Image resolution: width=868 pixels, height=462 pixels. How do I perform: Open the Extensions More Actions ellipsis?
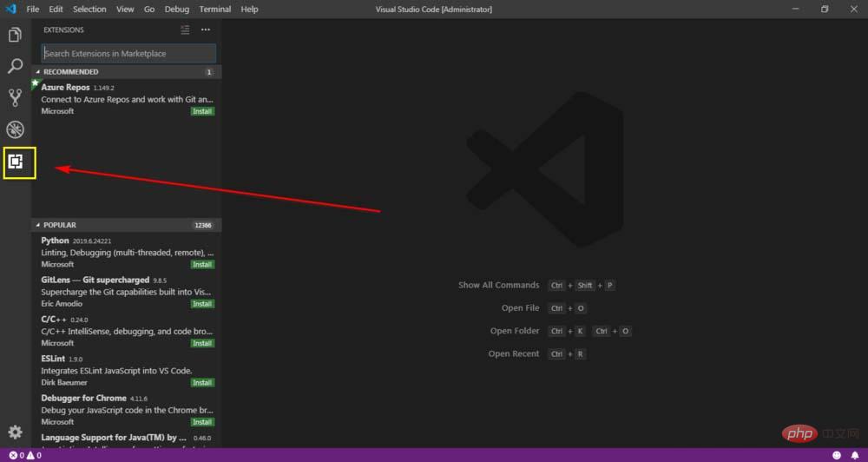click(x=206, y=30)
